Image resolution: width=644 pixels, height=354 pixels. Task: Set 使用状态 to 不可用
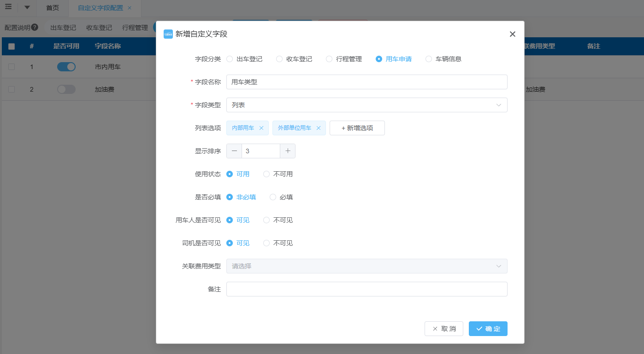[x=266, y=174]
